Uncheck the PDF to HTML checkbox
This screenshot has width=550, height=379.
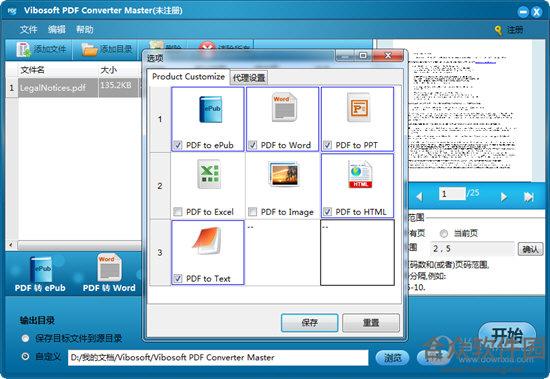coord(327,212)
